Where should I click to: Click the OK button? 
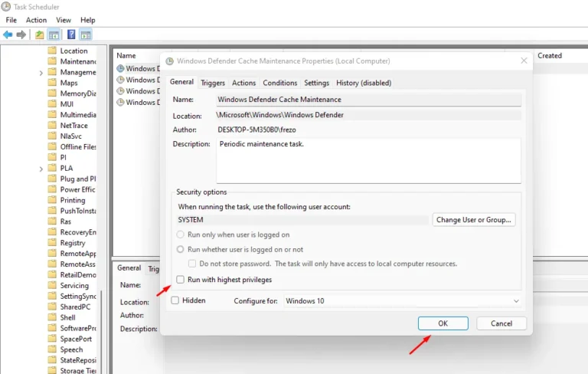click(x=443, y=323)
